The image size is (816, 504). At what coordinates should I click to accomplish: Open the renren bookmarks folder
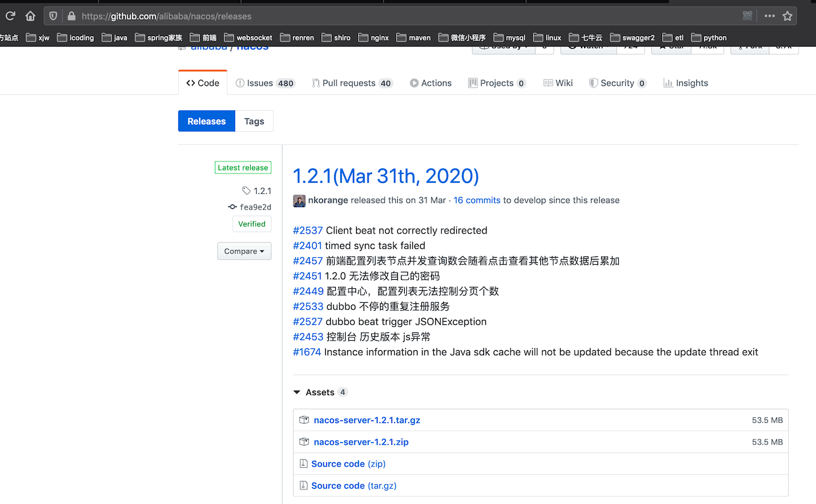(297, 37)
